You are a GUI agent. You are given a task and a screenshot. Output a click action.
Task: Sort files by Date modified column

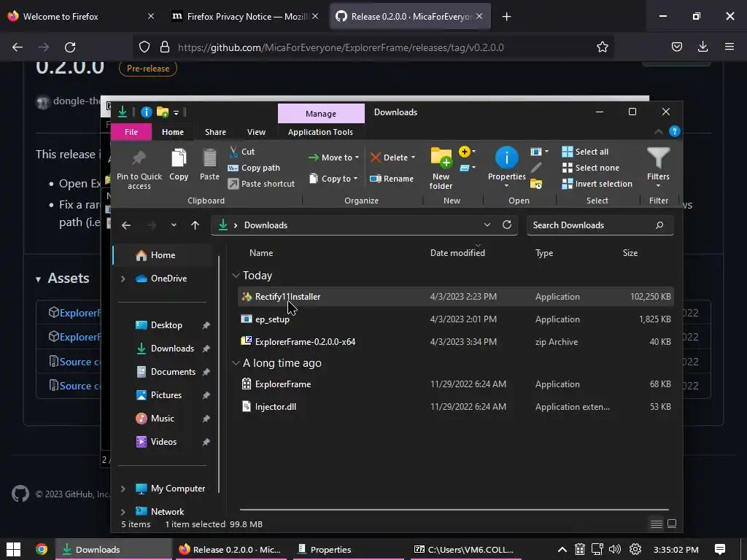[457, 253]
